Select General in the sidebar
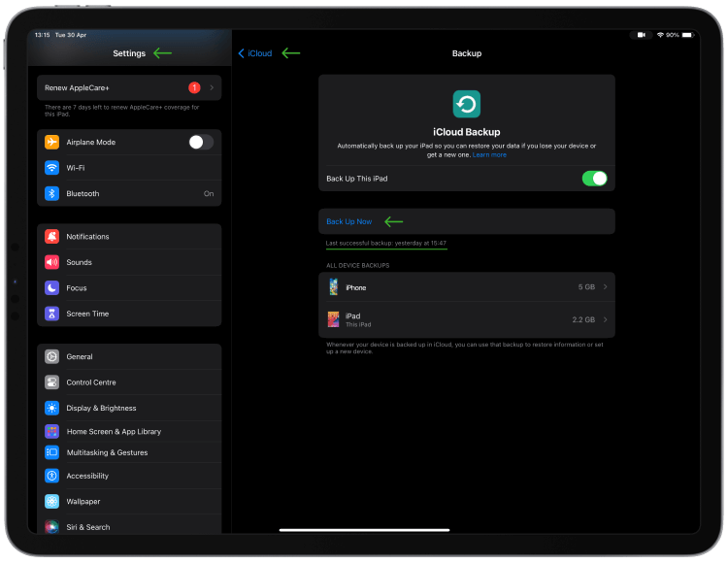 (129, 356)
